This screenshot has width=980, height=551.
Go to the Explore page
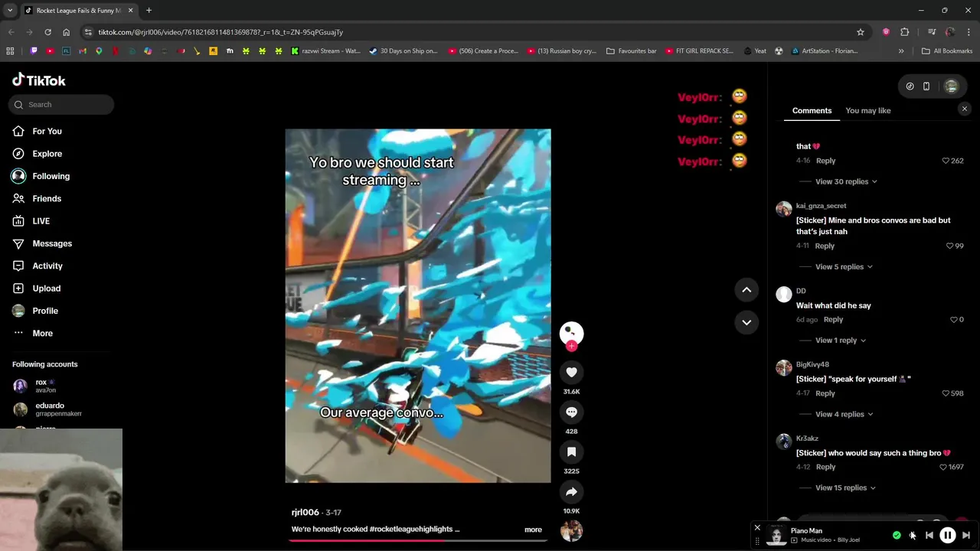click(47, 154)
